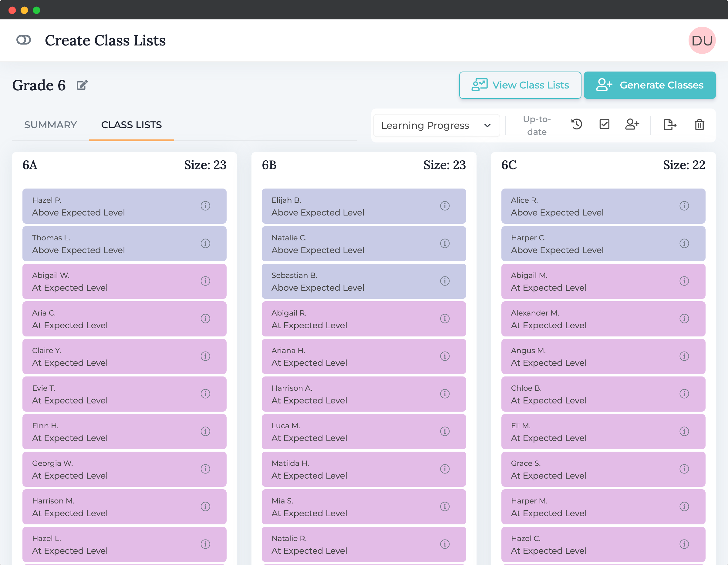Image resolution: width=728 pixels, height=565 pixels.
Task: Select the CLASS LISTS tab
Action: 131,125
